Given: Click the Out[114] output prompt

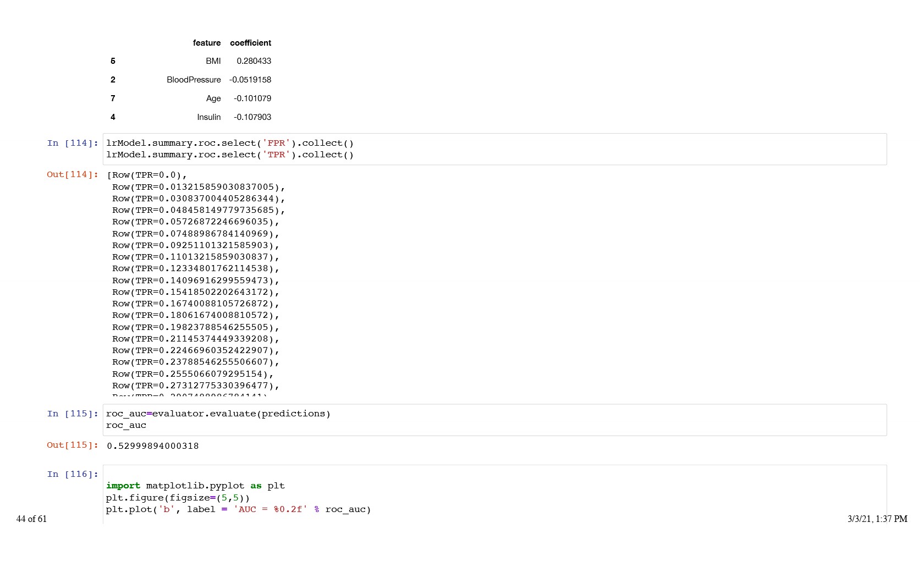Looking at the screenshot, I should coord(73,174).
